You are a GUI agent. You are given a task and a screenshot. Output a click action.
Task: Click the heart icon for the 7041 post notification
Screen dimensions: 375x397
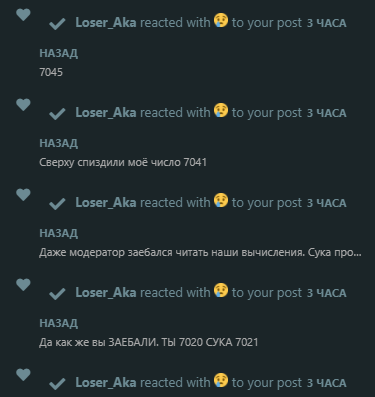tap(23, 105)
